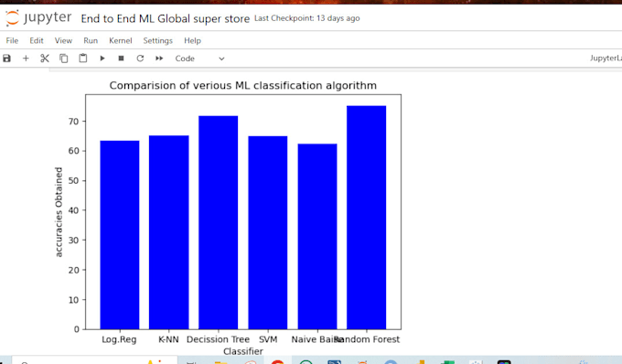Save the notebook with the disk icon
Image resolution: width=622 pixels, height=364 pixels.
[6, 59]
